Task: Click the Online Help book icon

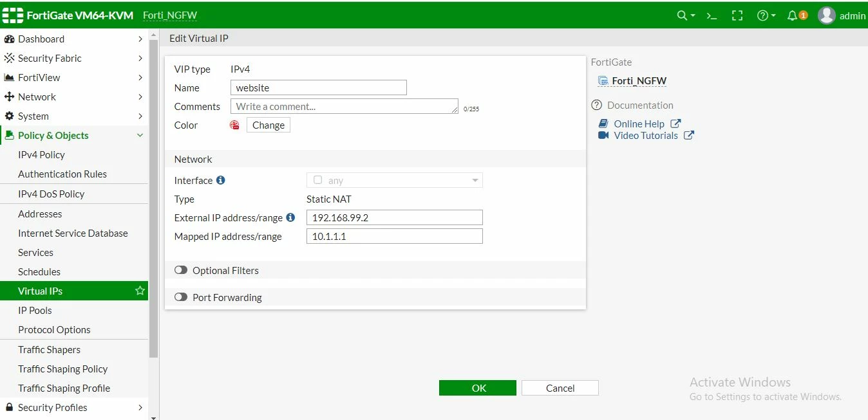Action: tap(603, 123)
